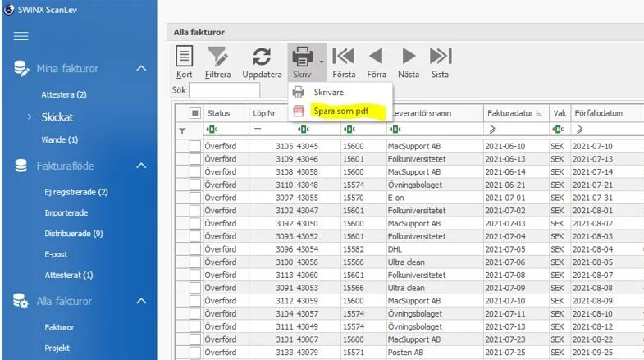Collapse the Alla fakturor section chevron
Image resolution: width=644 pixels, height=360 pixels.
pos(141,301)
